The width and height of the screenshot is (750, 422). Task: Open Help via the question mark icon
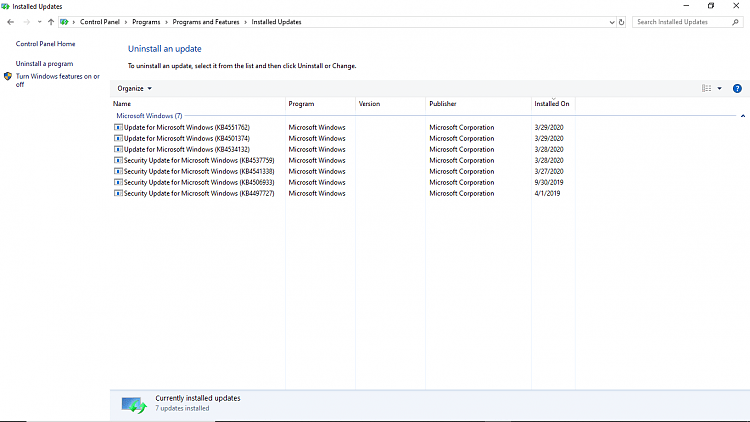[x=737, y=89]
